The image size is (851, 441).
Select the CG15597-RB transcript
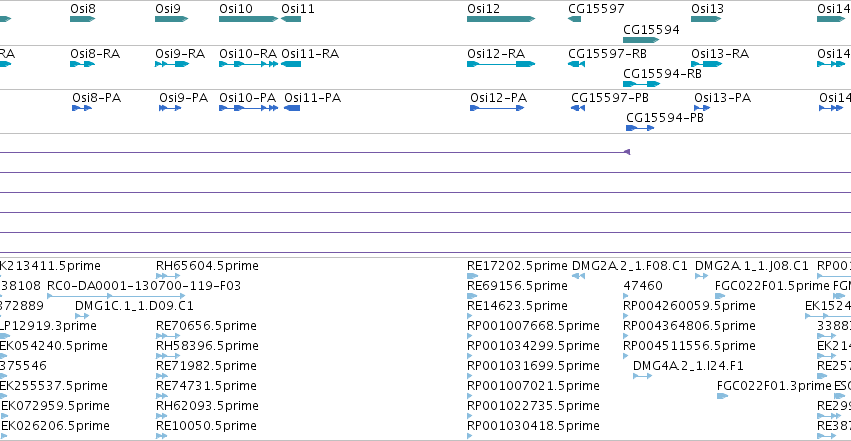[576, 64]
